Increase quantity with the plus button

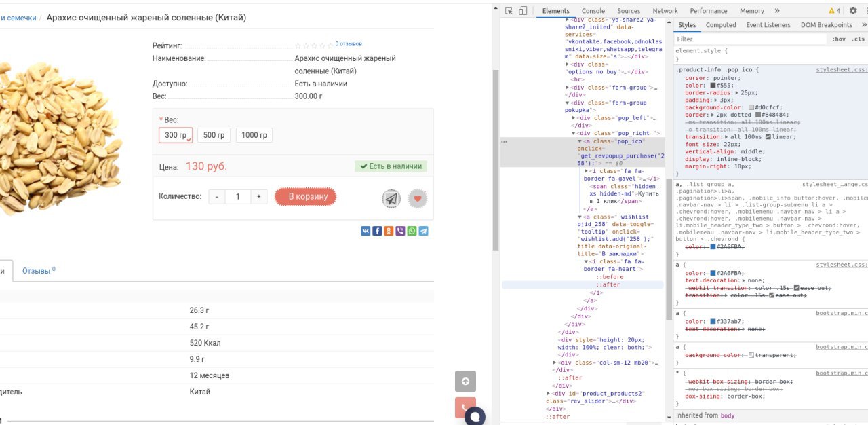(258, 197)
